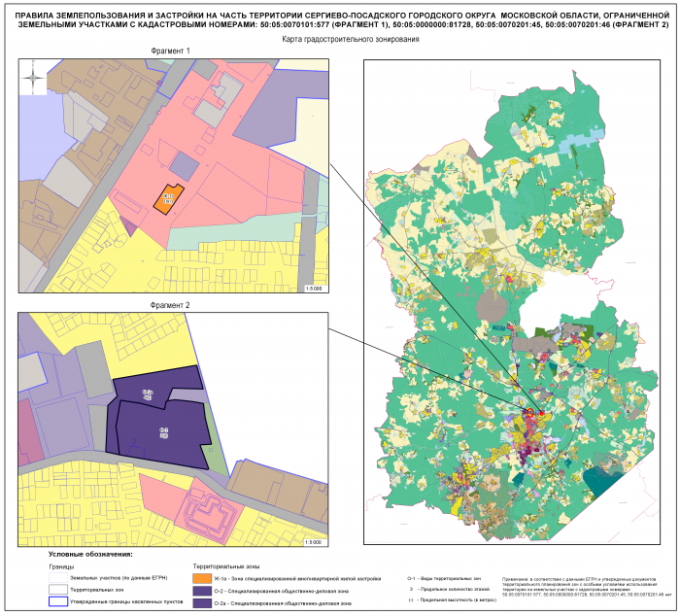680x616 pixels.
Task: Click the 1:5000 scale label in Fragment 2
Action: point(314,541)
